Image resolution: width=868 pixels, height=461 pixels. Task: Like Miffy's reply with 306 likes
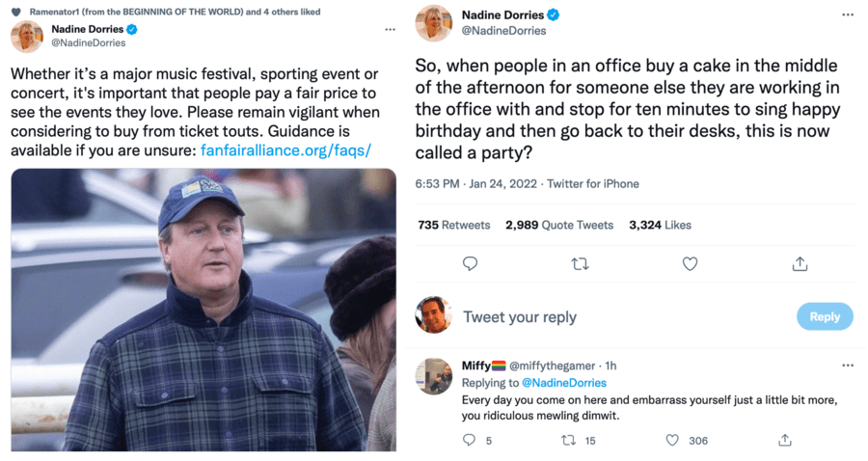click(673, 440)
